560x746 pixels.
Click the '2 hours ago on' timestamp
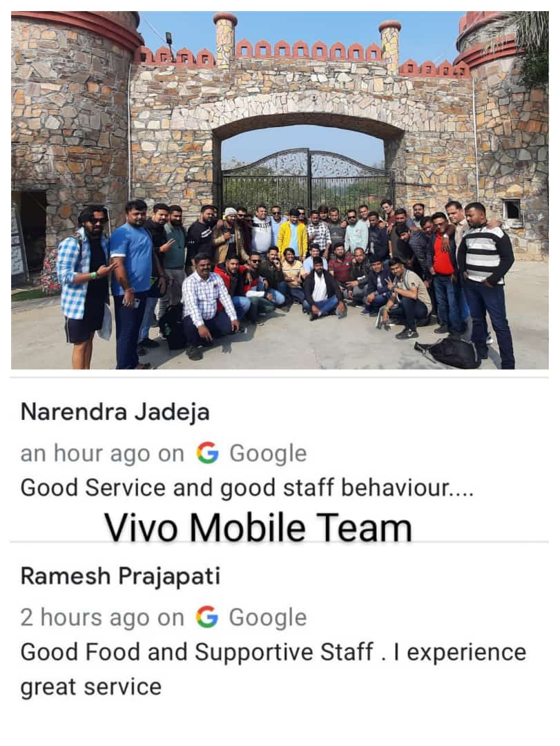[102, 618]
